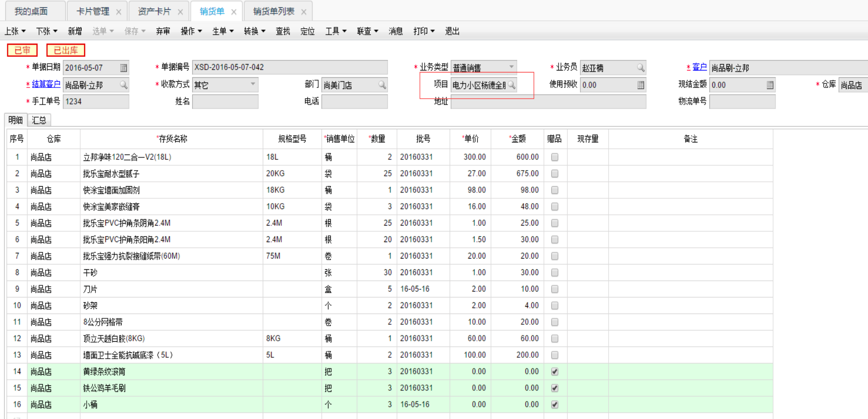Image resolution: width=868 pixels, height=419 pixels.
Task: Click the search icon in 项目 field
Action: click(x=511, y=85)
